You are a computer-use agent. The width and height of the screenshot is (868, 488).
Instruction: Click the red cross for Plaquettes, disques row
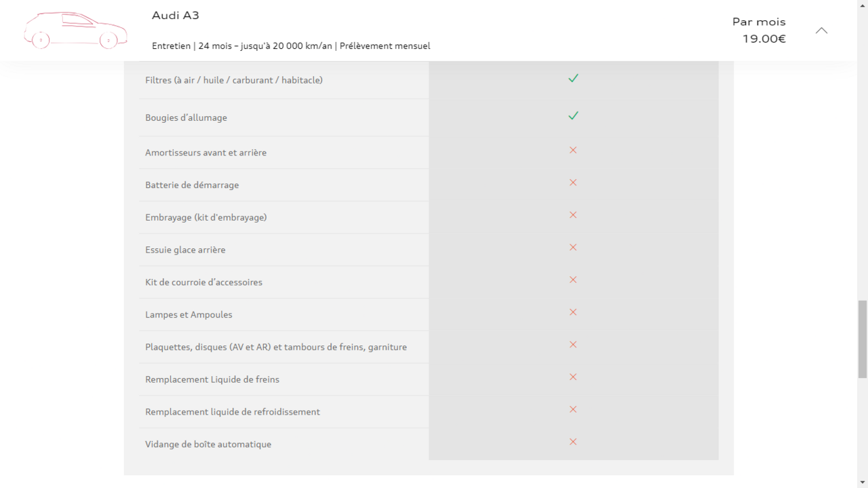[573, 345]
